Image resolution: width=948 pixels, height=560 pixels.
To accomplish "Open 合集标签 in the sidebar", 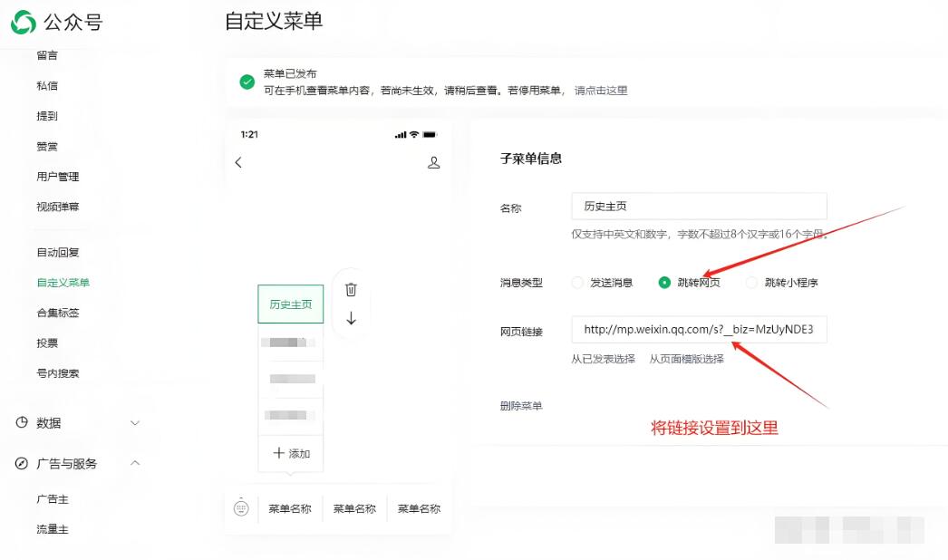I will tap(57, 313).
